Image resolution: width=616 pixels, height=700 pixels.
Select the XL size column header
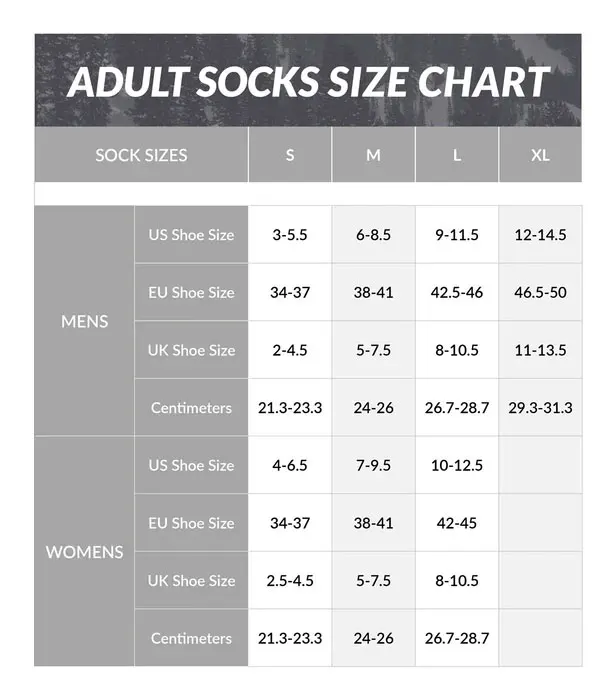(540, 155)
